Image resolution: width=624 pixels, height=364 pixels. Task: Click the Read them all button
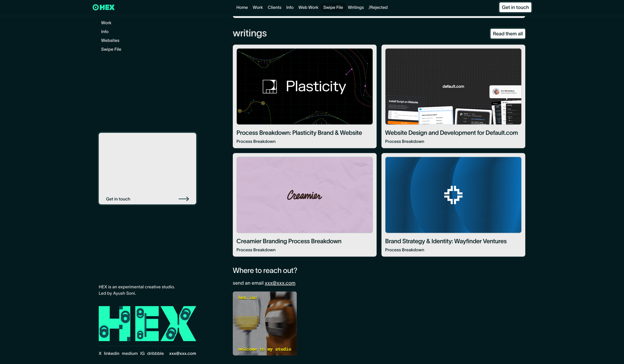[x=508, y=34]
